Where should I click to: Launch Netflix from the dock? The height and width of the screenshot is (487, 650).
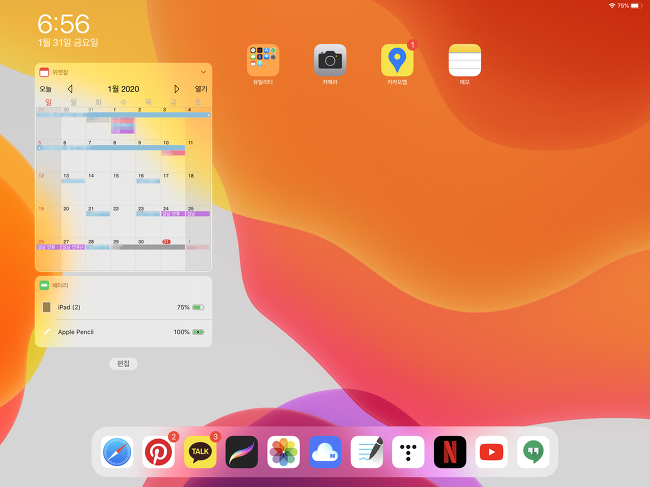[x=450, y=452]
